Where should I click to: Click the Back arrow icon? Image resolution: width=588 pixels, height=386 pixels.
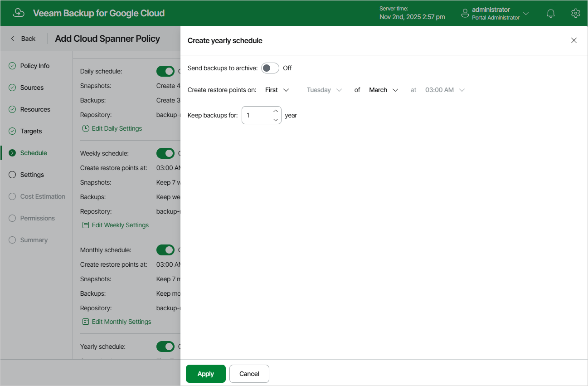[13, 39]
